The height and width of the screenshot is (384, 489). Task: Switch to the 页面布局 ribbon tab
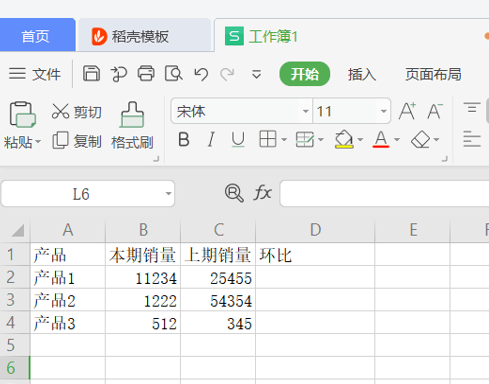pos(433,74)
